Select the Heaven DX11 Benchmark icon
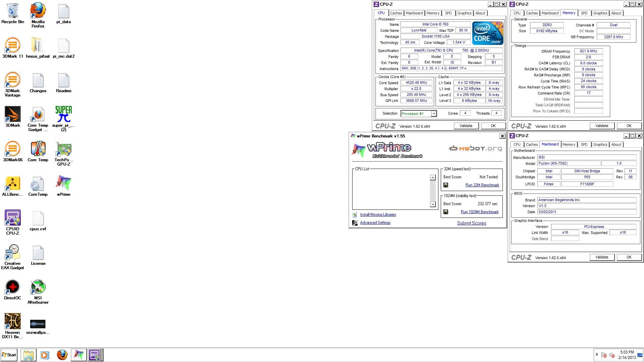This screenshot has width=644, height=362. (12, 326)
